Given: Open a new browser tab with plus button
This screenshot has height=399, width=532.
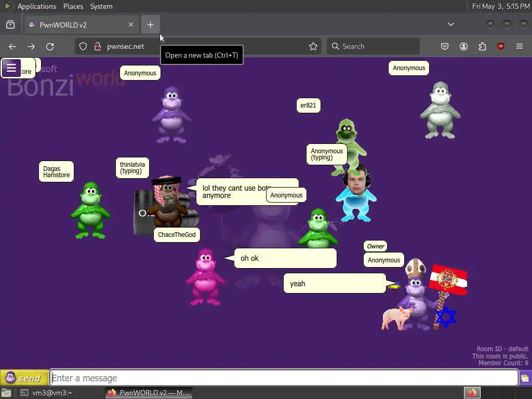Looking at the screenshot, I should [150, 25].
